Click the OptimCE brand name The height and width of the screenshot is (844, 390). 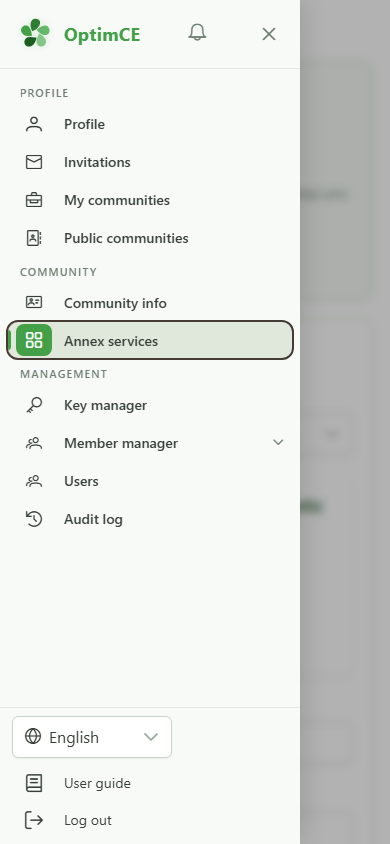click(102, 35)
